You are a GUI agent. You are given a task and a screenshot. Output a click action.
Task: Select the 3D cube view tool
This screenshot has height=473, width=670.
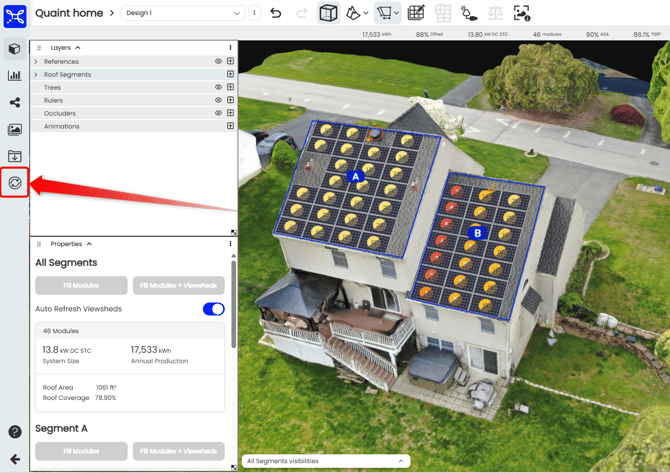tap(328, 13)
